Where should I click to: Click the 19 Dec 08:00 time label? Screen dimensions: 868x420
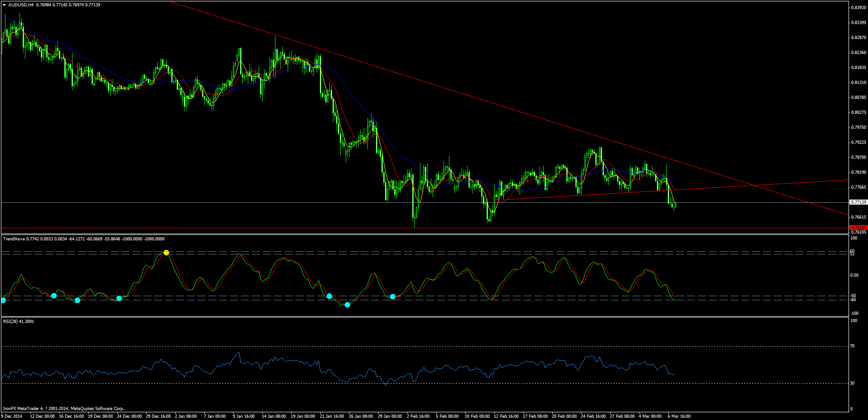[x=101, y=416]
